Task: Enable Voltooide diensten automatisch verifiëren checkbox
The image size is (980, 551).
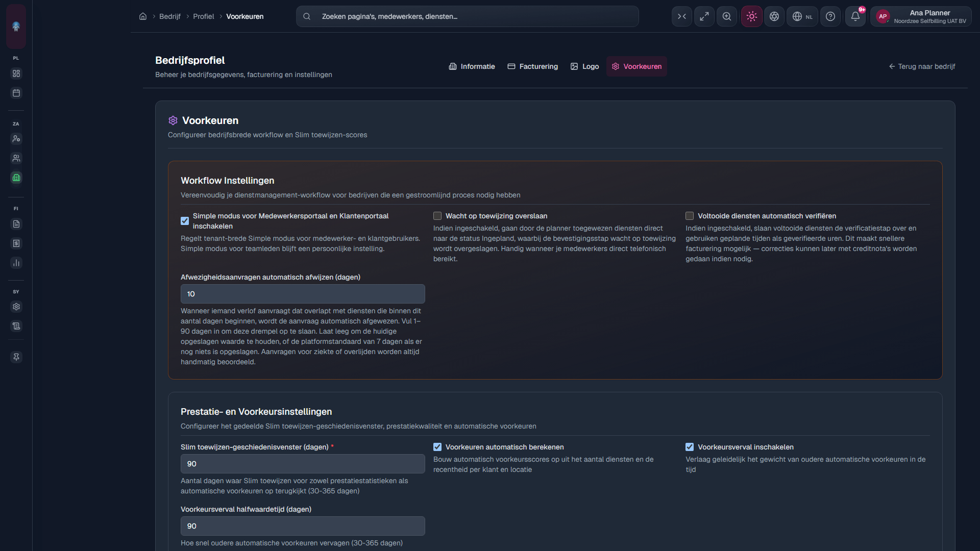Action: pos(690,216)
